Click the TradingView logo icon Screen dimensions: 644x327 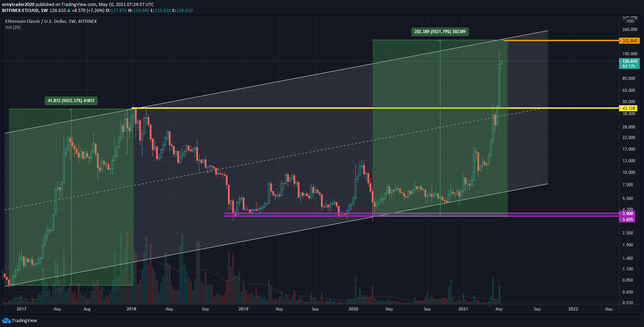pos(6,320)
